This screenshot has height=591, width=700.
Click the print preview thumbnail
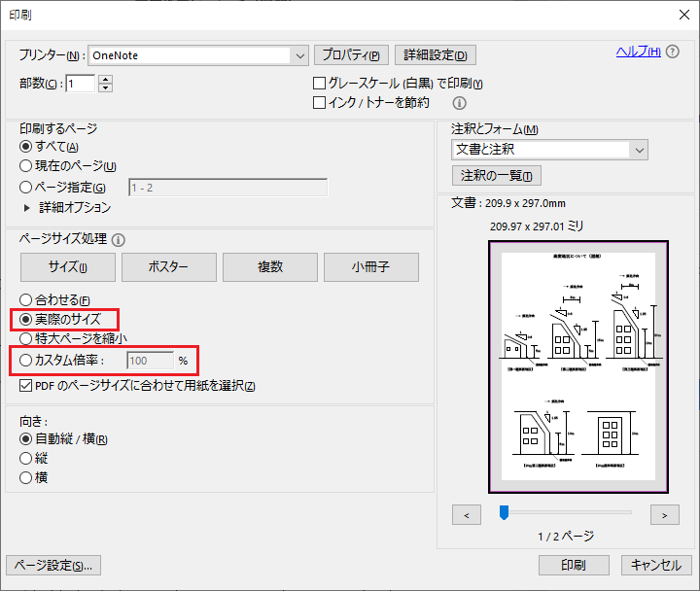tap(578, 366)
